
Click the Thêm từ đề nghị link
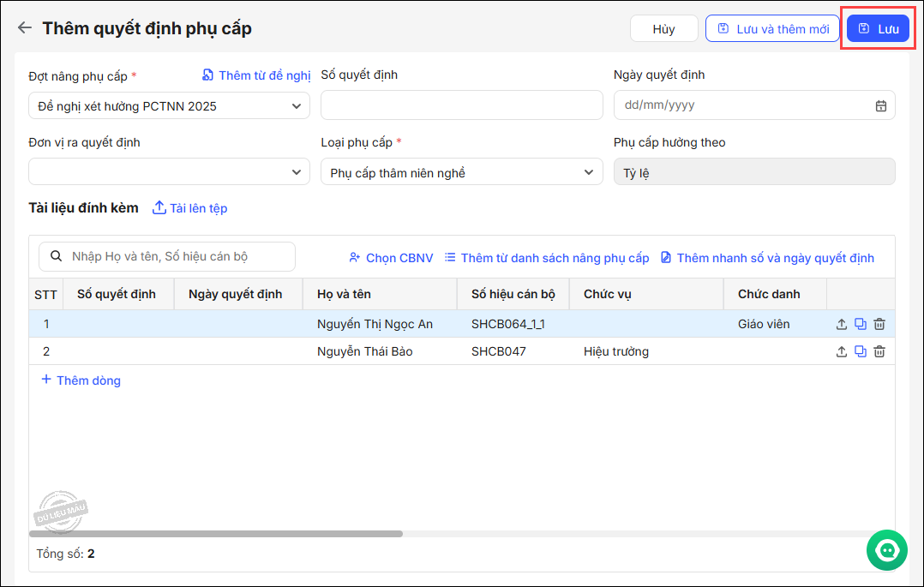pyautogui.click(x=256, y=75)
